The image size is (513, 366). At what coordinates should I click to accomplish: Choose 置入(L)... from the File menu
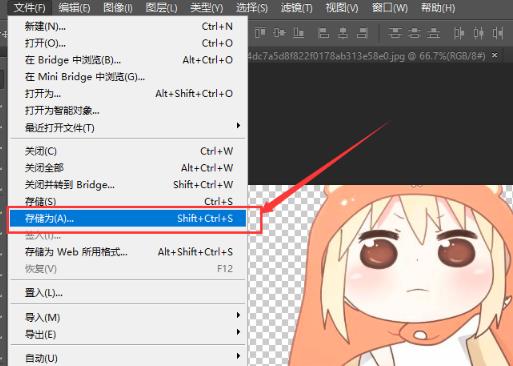pos(128,293)
